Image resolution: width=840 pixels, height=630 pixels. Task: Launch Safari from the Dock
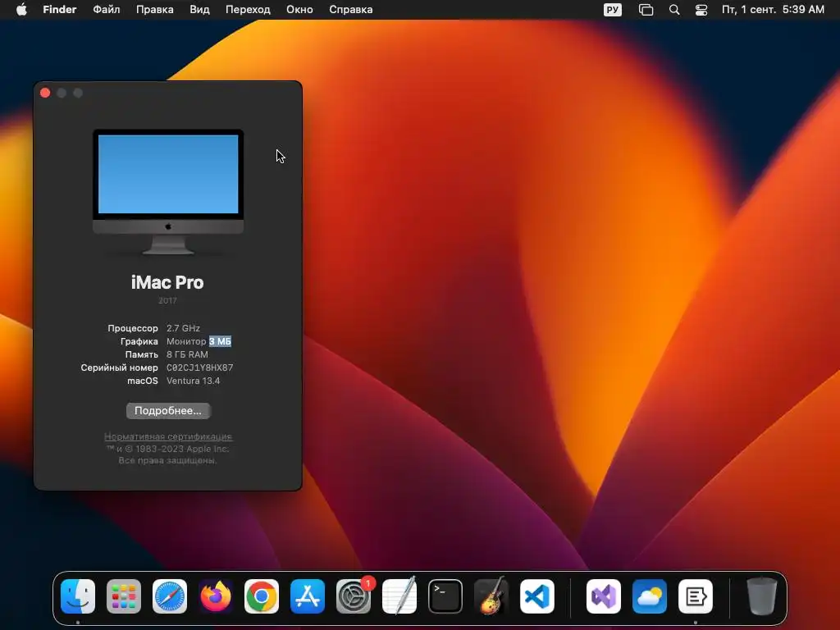pyautogui.click(x=170, y=596)
